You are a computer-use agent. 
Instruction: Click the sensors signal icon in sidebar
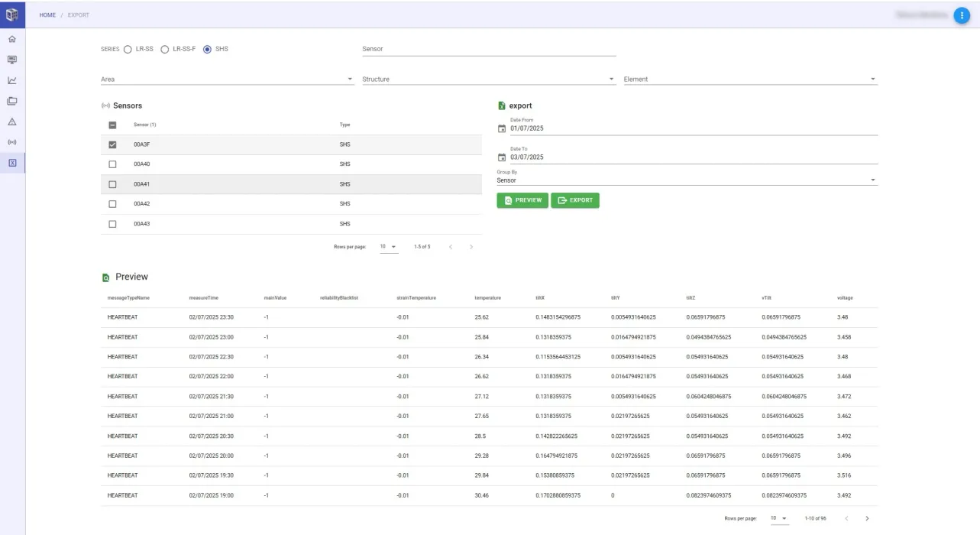tap(12, 142)
